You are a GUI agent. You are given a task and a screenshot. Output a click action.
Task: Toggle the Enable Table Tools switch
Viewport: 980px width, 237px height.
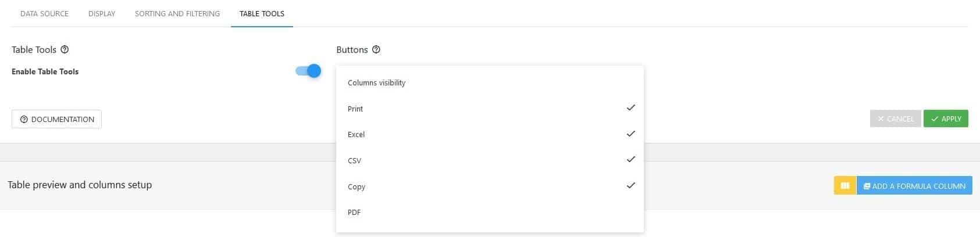[x=308, y=71]
